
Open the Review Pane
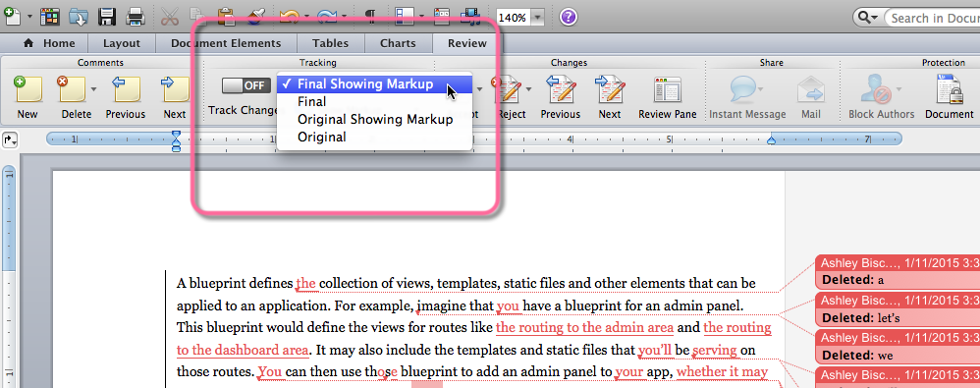(668, 97)
